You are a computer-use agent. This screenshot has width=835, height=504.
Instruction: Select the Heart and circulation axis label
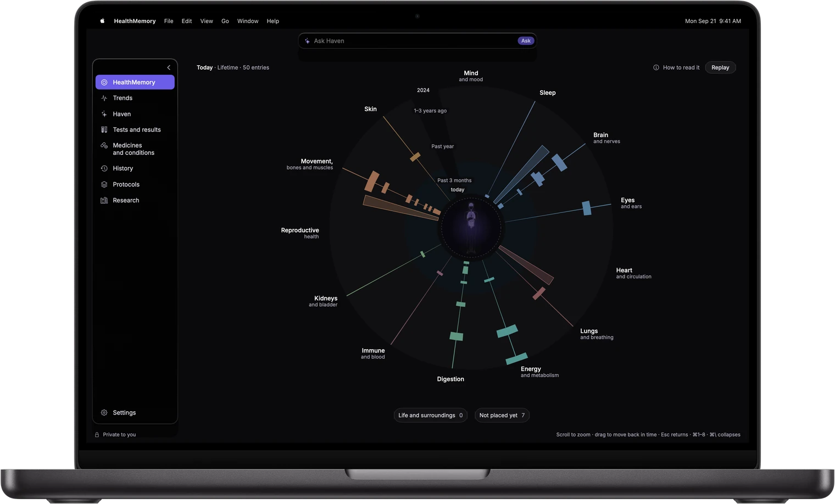(633, 273)
